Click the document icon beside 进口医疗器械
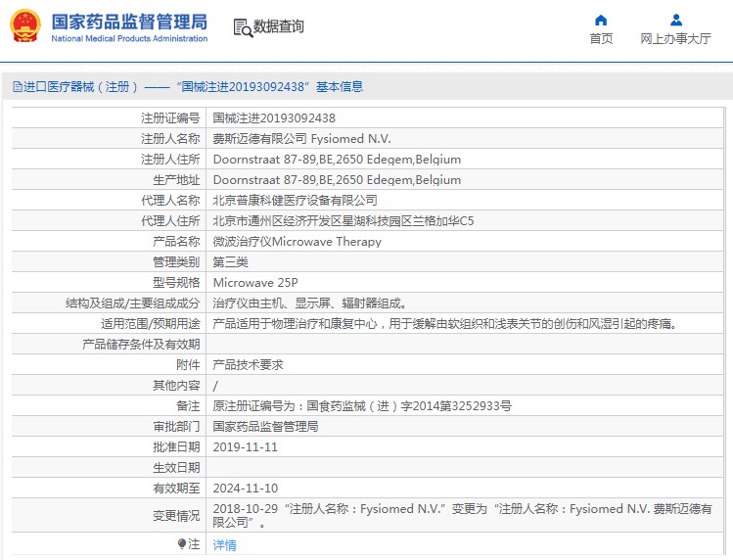This screenshot has height=560, width=733. 18,86
